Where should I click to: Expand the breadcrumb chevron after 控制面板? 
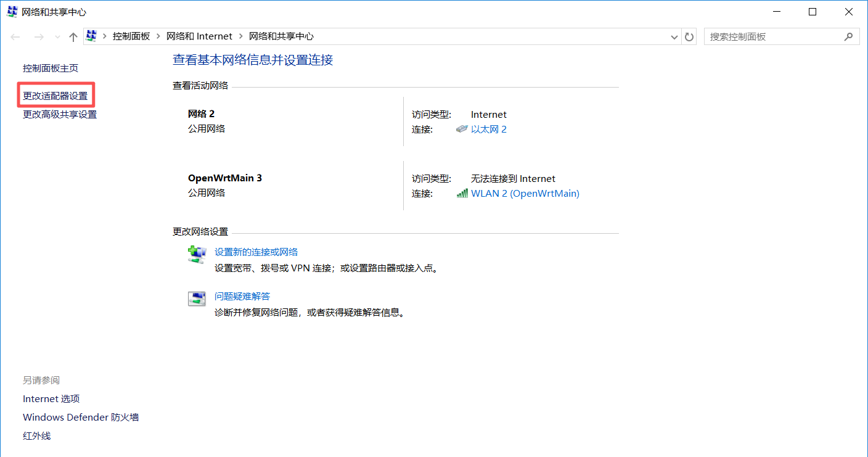point(157,36)
